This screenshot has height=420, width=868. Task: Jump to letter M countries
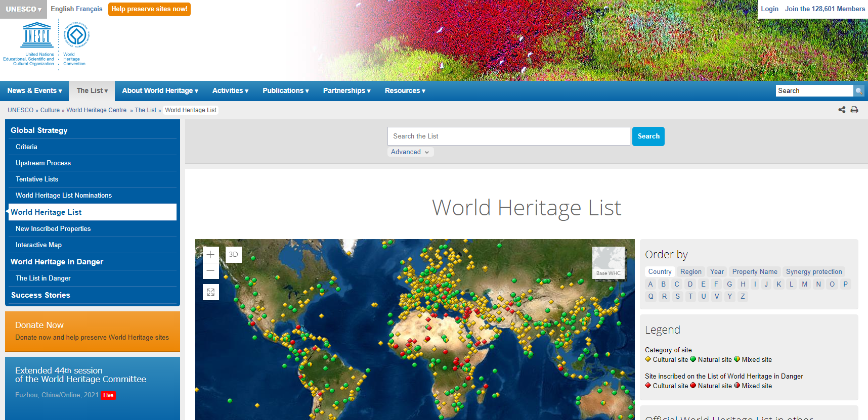click(805, 284)
